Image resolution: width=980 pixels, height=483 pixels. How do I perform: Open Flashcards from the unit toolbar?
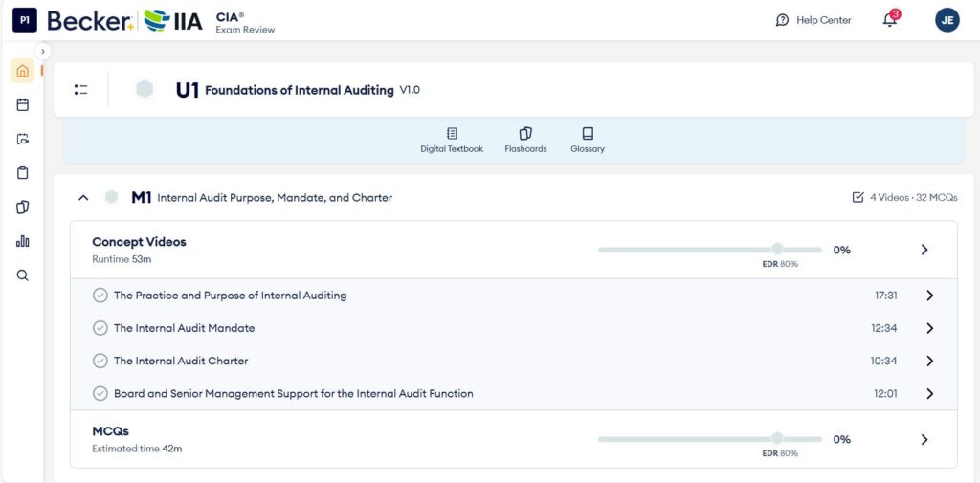[525, 141]
